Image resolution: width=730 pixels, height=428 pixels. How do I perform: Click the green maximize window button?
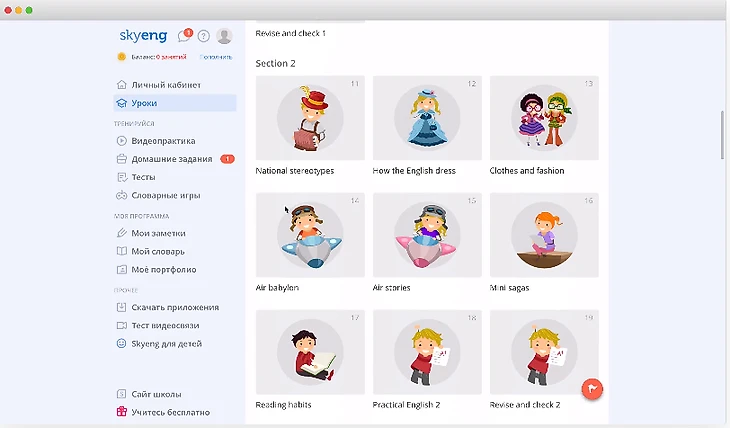point(29,10)
